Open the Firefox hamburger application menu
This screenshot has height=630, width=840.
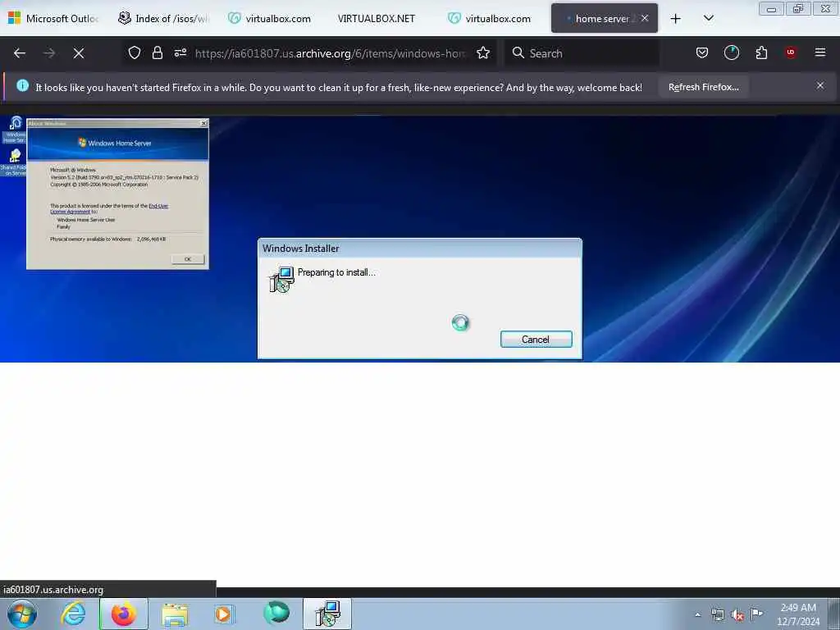click(x=820, y=52)
